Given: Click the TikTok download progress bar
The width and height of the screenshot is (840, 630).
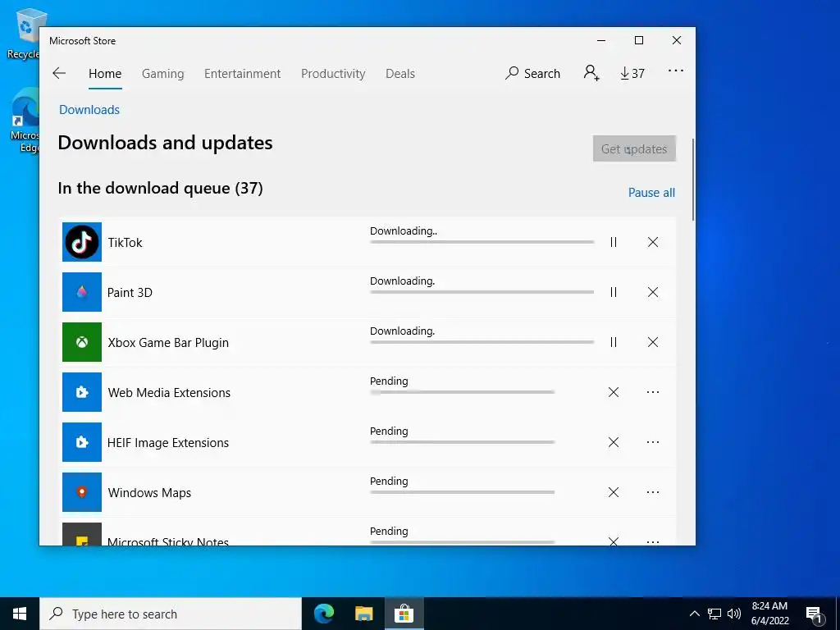Looking at the screenshot, I should (x=482, y=242).
